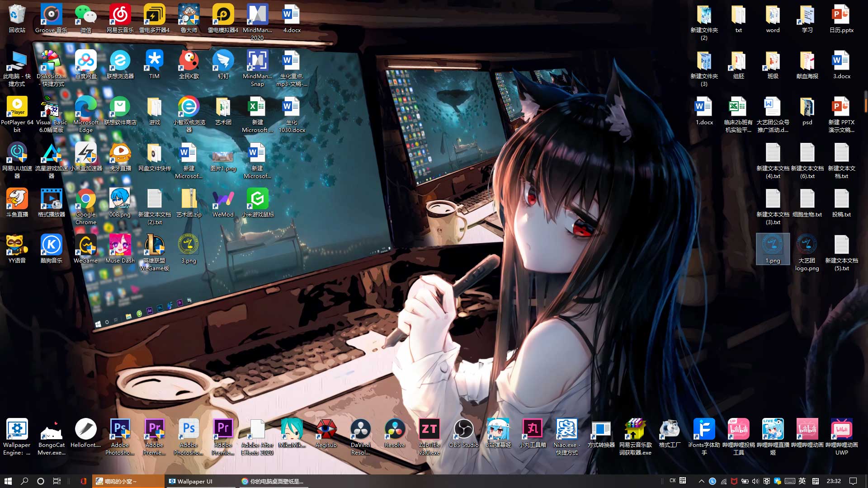Screen dimensions: 868x488
Task: Select the 酷狗音乐 desktop icon
Action: (x=51, y=249)
